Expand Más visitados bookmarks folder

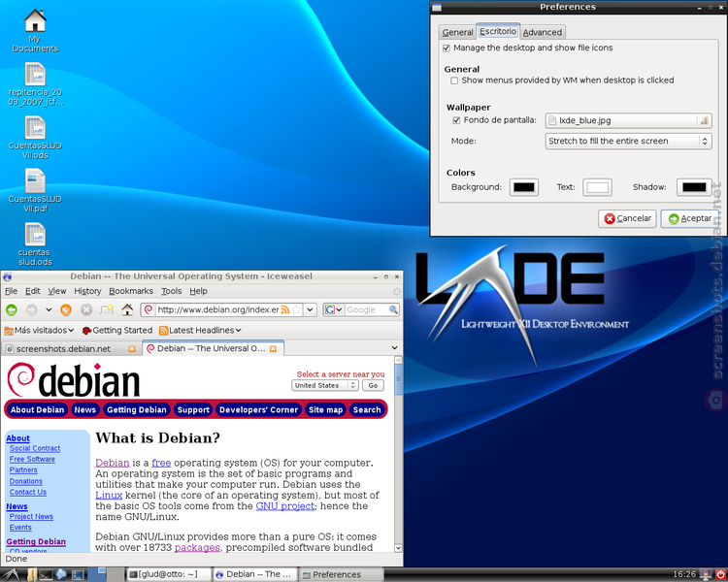click(39, 331)
